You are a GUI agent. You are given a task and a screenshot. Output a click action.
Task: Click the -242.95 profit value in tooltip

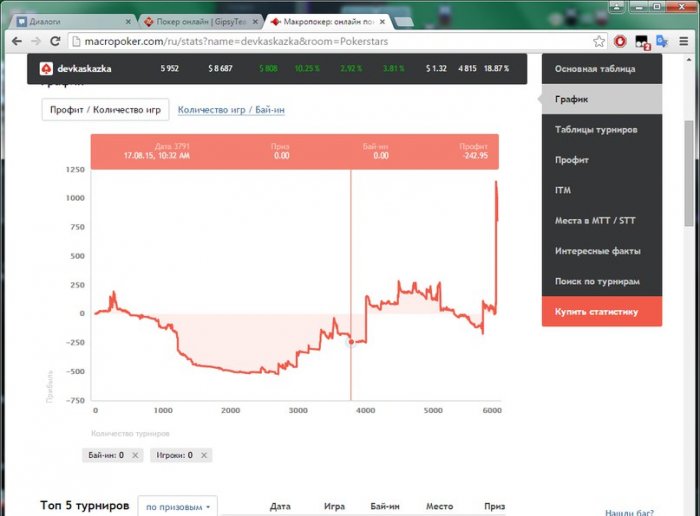476,156
